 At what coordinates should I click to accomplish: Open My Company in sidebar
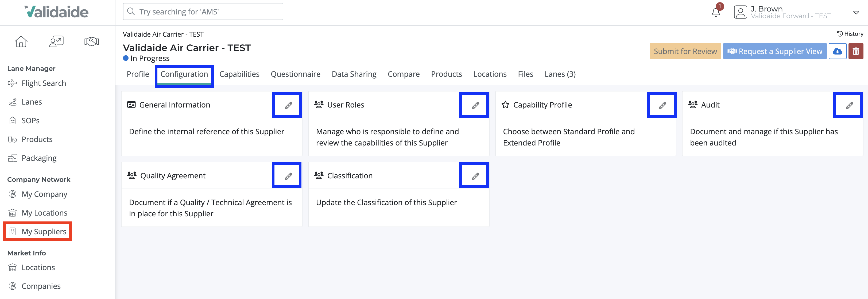[x=44, y=194]
